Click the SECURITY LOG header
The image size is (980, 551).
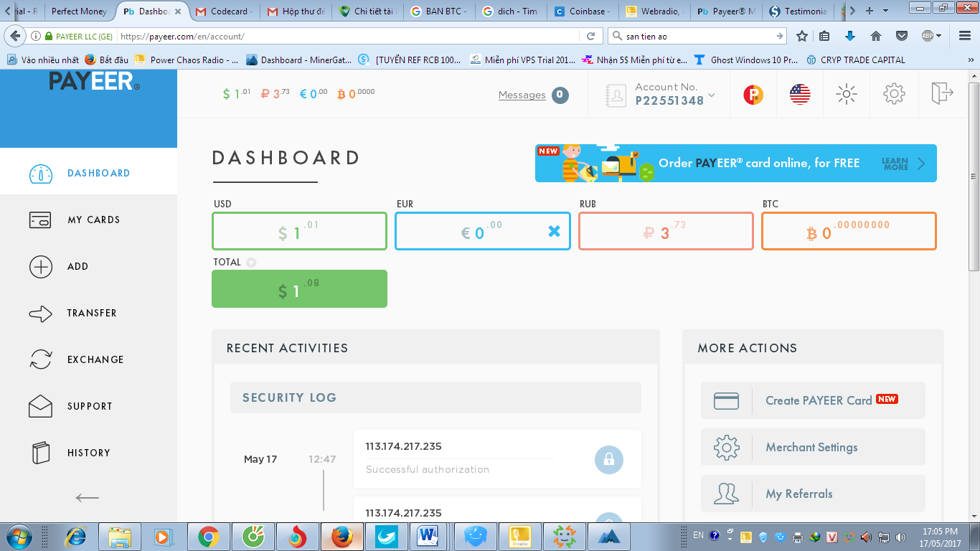[435, 397]
